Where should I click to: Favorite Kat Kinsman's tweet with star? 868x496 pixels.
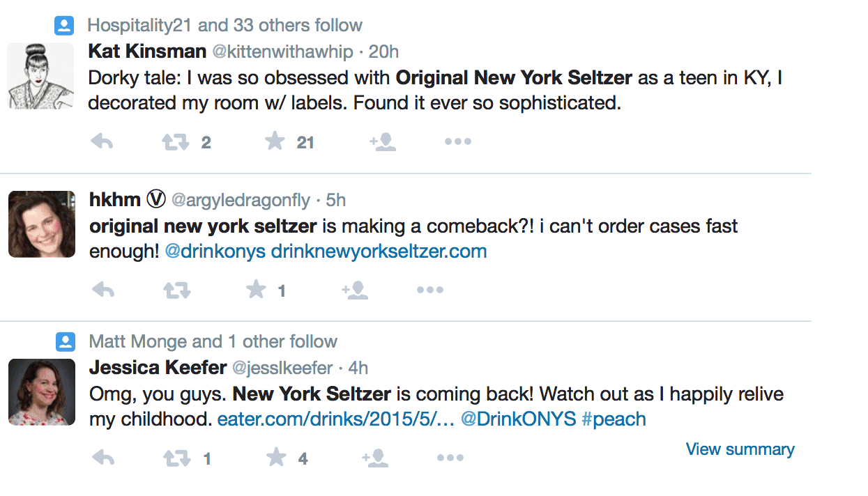click(x=275, y=141)
